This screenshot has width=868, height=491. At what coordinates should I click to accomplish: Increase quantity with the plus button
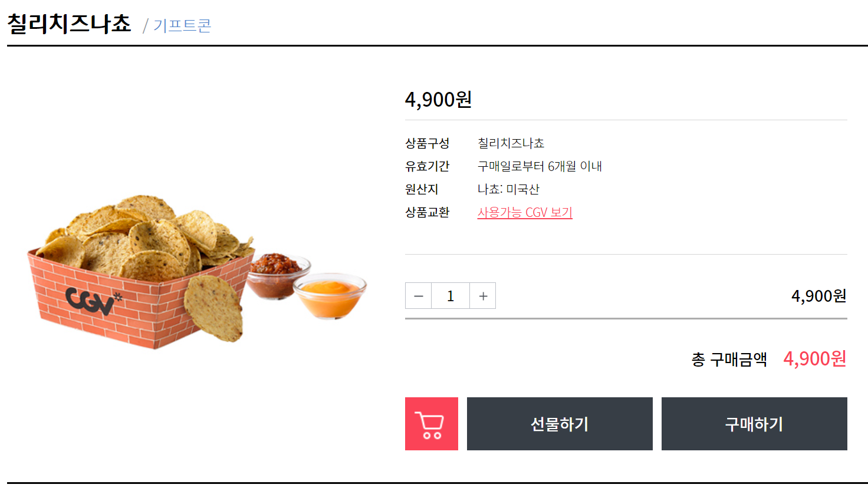click(483, 296)
